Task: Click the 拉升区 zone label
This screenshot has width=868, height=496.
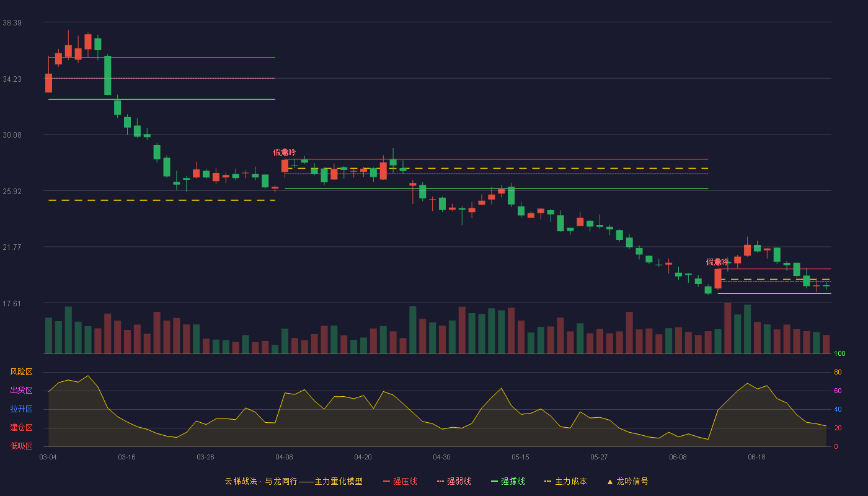Action: tap(22, 409)
